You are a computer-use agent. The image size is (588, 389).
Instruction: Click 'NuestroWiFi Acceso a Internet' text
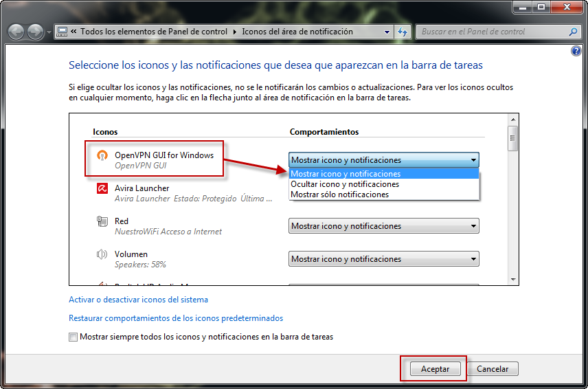point(168,232)
